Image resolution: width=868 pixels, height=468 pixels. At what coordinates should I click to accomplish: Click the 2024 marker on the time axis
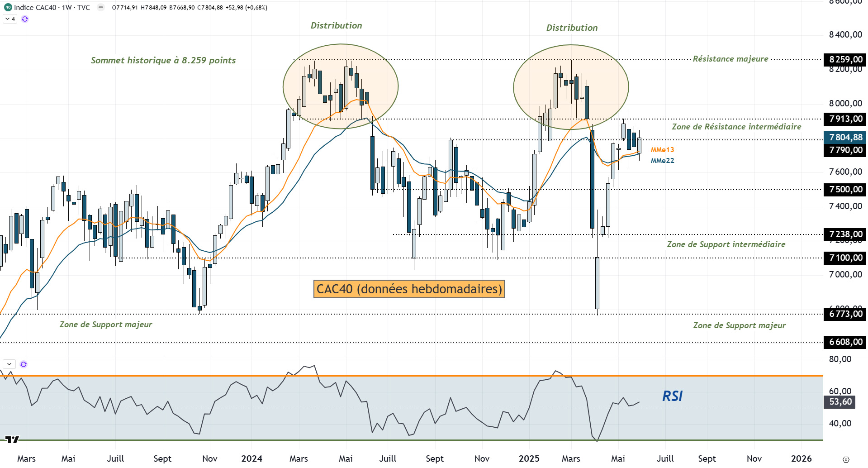click(251, 458)
